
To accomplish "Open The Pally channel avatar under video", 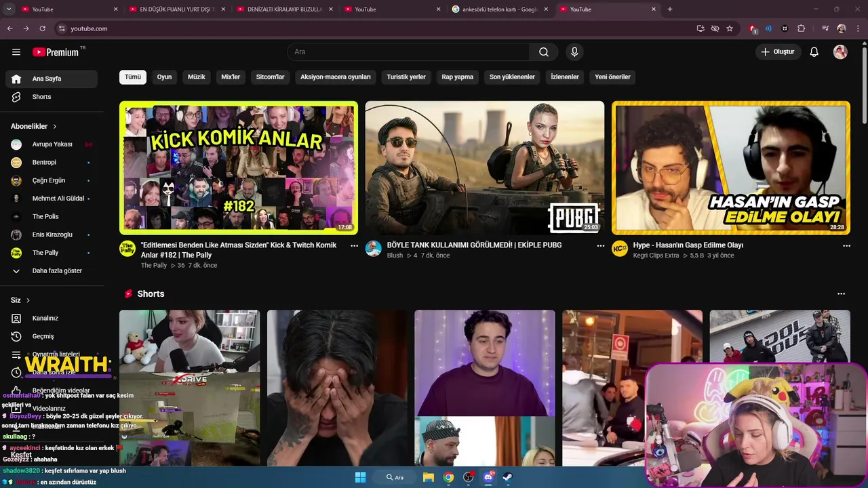I will click(x=127, y=248).
